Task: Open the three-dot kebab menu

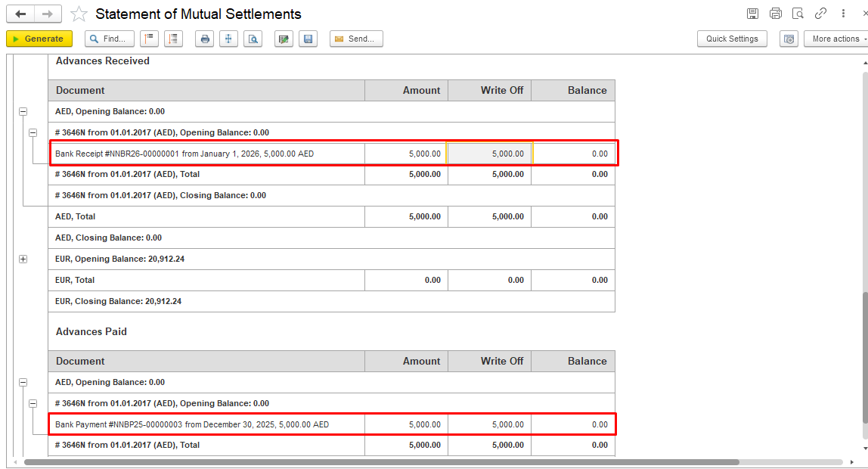Action: 843,14
